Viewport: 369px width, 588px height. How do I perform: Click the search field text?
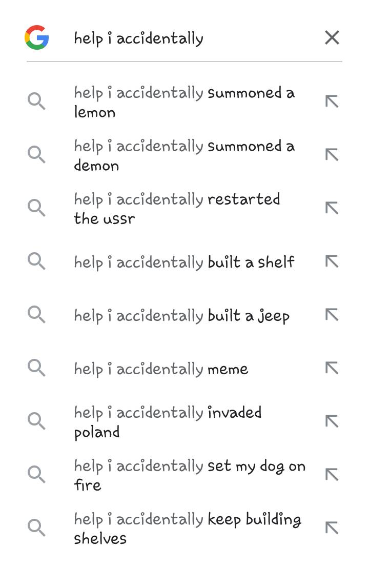coord(138,38)
